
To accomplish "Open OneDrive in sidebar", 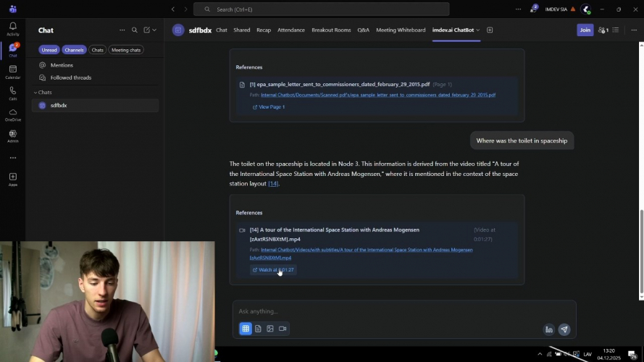I will click(x=13, y=114).
